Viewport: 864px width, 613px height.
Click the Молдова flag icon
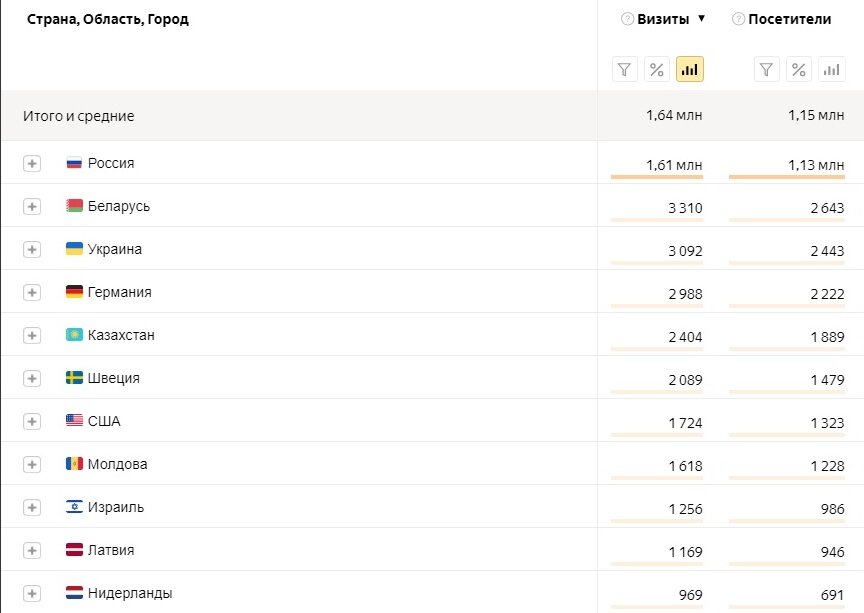(x=74, y=464)
